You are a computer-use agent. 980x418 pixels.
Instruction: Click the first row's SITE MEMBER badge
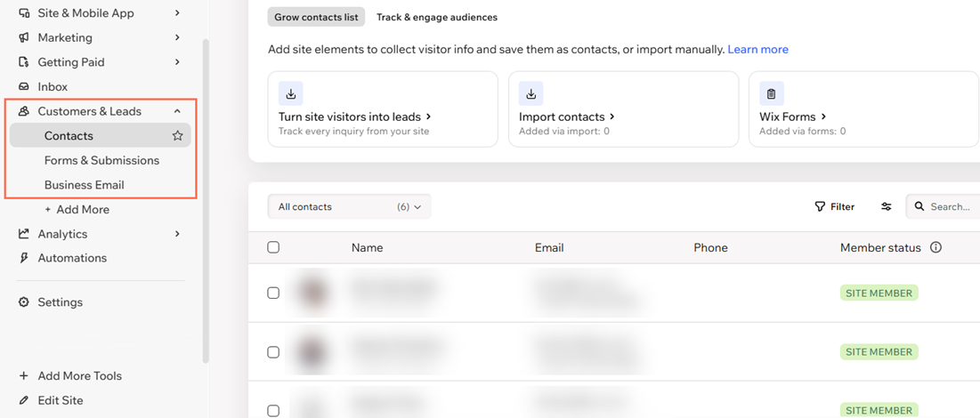pyautogui.click(x=879, y=293)
